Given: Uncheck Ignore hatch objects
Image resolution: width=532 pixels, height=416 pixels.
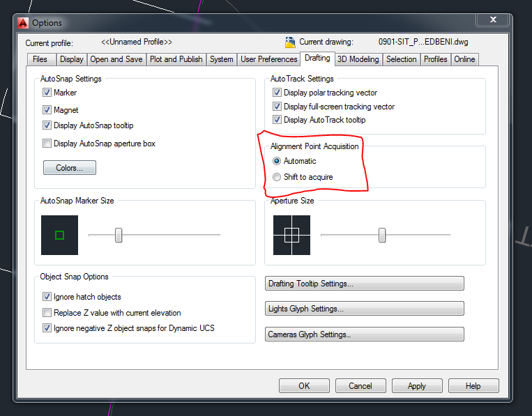Looking at the screenshot, I should tap(47, 297).
